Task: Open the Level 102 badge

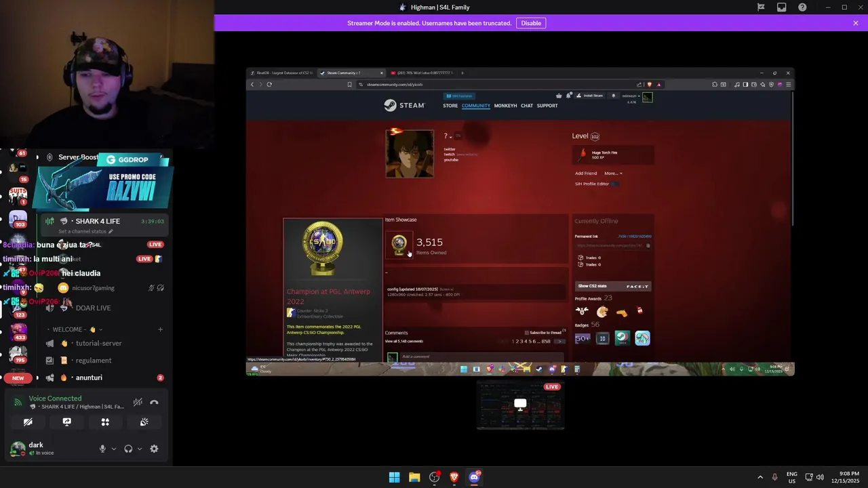Action: click(x=595, y=136)
